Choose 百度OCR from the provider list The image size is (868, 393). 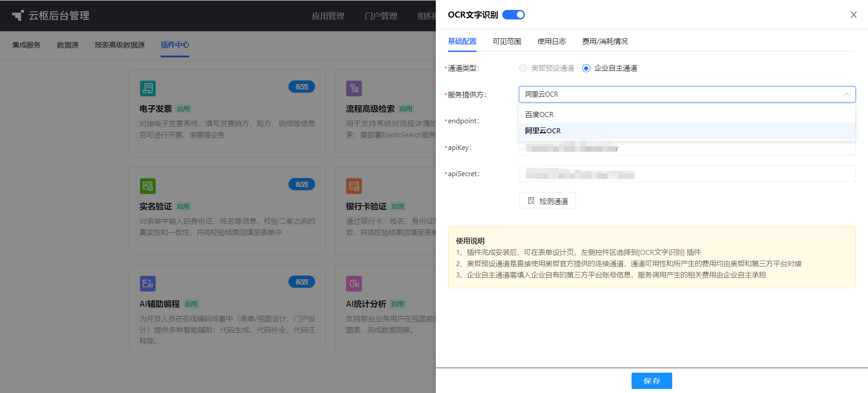point(687,115)
